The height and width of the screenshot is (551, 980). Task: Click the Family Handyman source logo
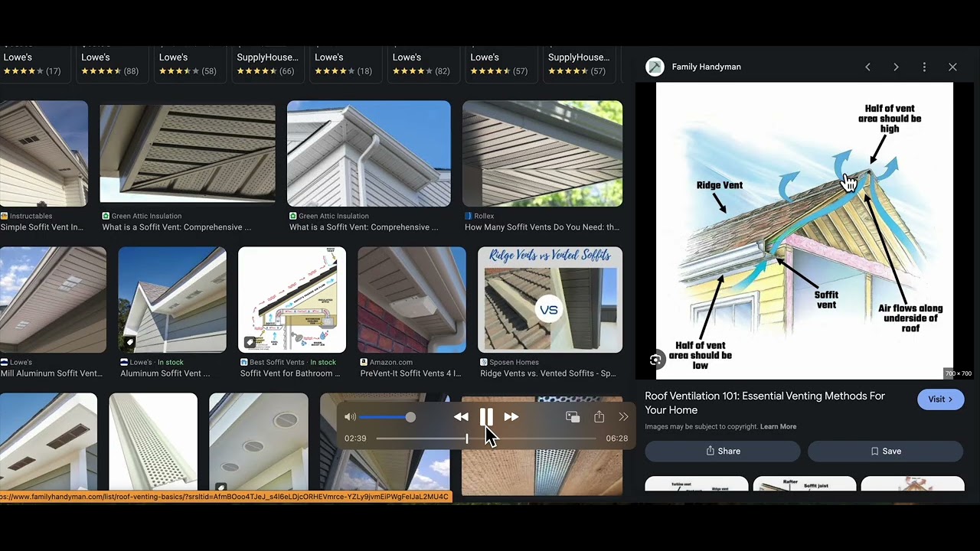[x=655, y=67]
